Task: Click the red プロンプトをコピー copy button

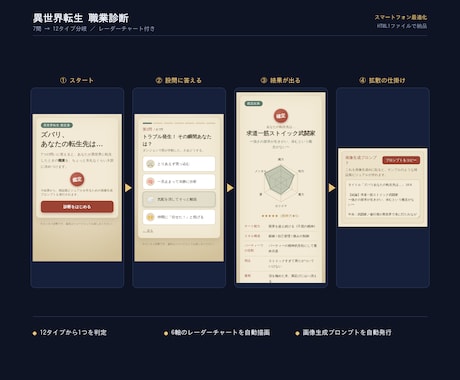Action: [401, 160]
